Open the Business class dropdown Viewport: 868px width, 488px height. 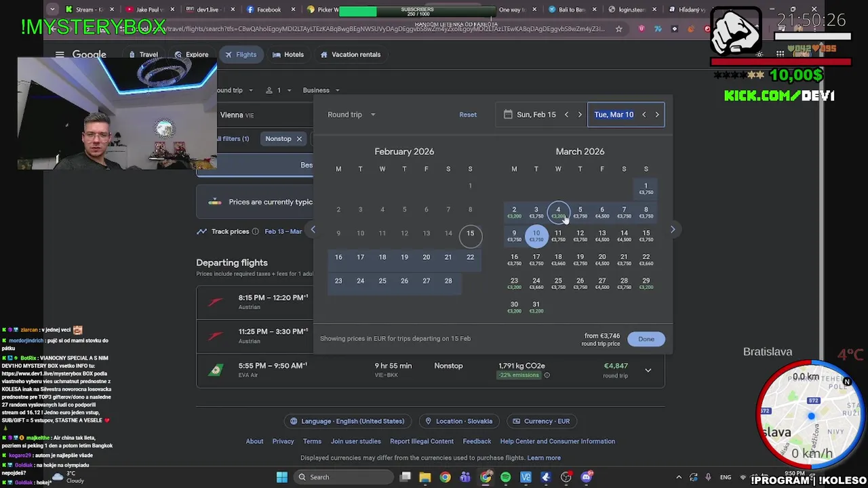coord(321,90)
